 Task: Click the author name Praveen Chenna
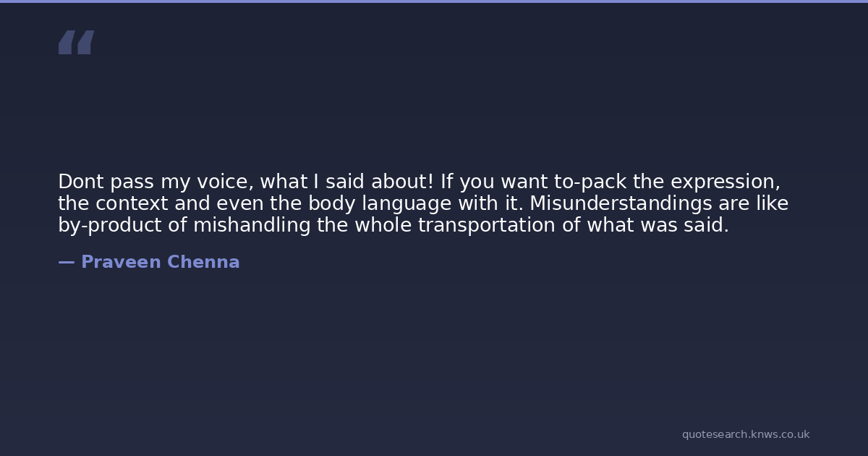[x=160, y=262]
